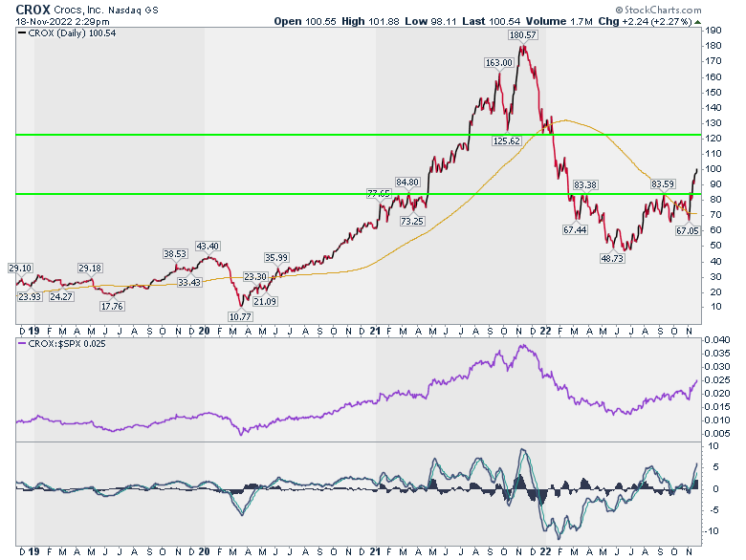The height and width of the screenshot is (560, 746).
Task: Click the green up-triangle change indicator
Action: 697,22
